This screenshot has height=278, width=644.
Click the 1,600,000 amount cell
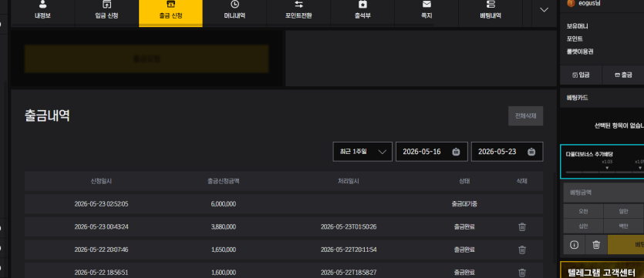(223, 273)
